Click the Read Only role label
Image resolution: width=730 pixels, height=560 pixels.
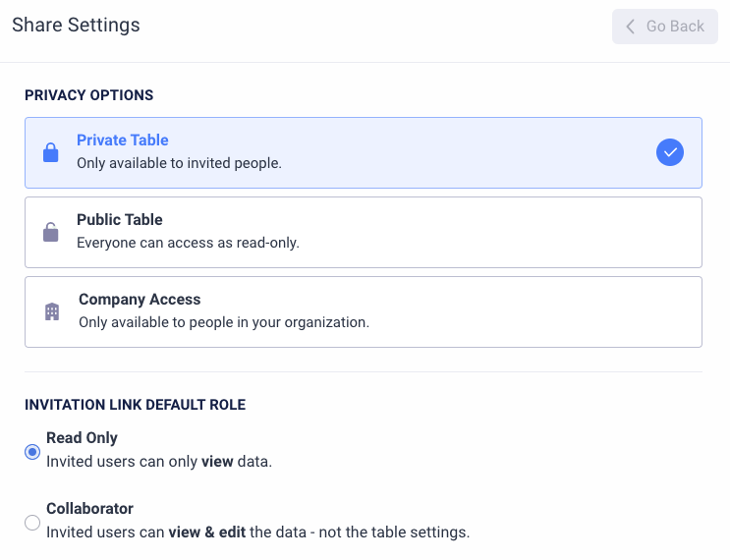[x=82, y=438]
